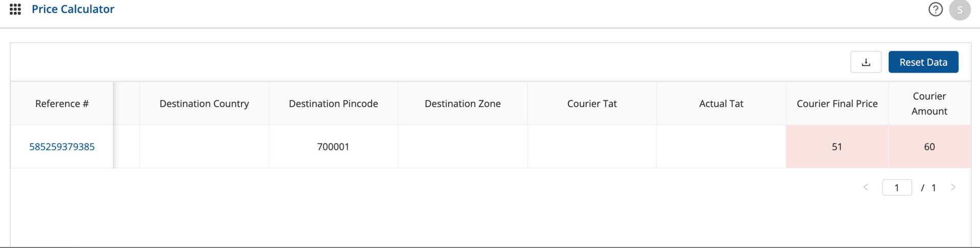Viewport: 980px width, 248px height.
Task: Open the apps grid menu icon
Action: [x=15, y=9]
